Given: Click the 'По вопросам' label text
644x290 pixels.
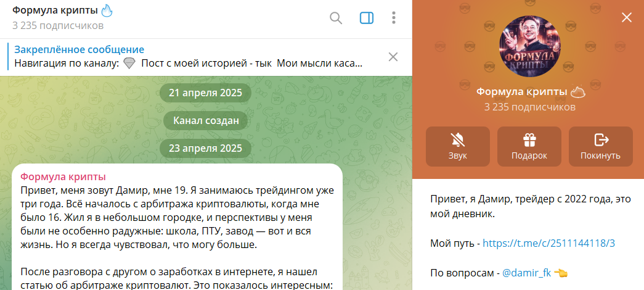Looking at the screenshot, I should point(462,273).
